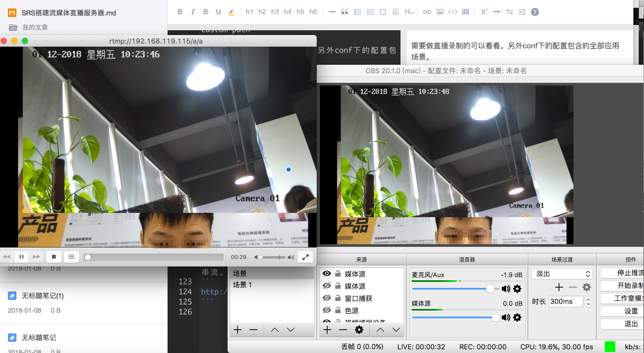Apply italic formatting in the editor toolbar
The height and width of the screenshot is (353, 644).
[193, 12]
